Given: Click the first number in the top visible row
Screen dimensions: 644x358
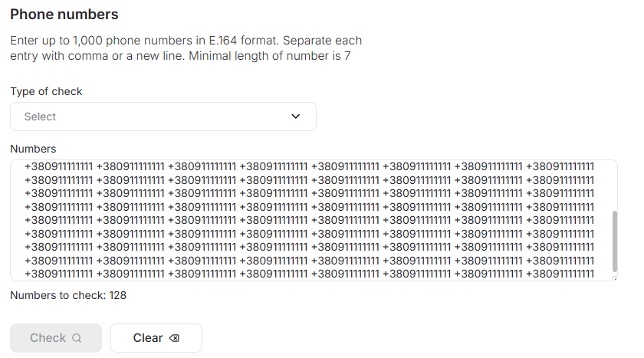Looking at the screenshot, I should pyautogui.click(x=59, y=166).
